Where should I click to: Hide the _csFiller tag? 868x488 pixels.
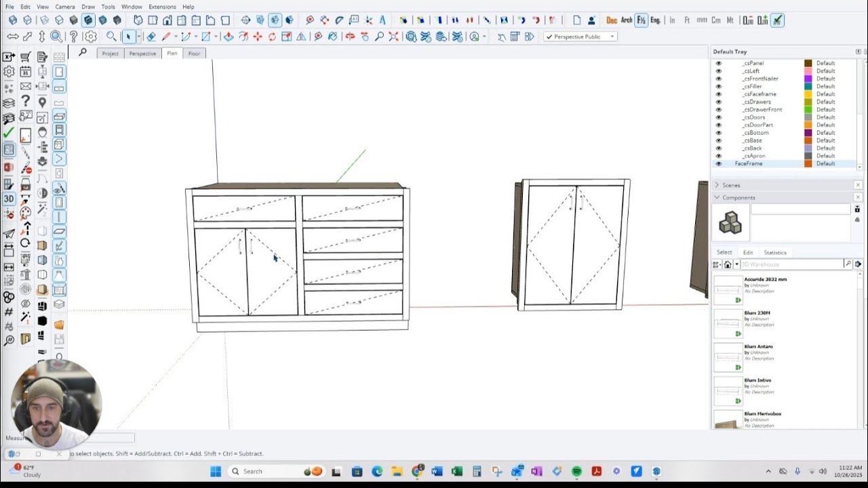point(719,86)
